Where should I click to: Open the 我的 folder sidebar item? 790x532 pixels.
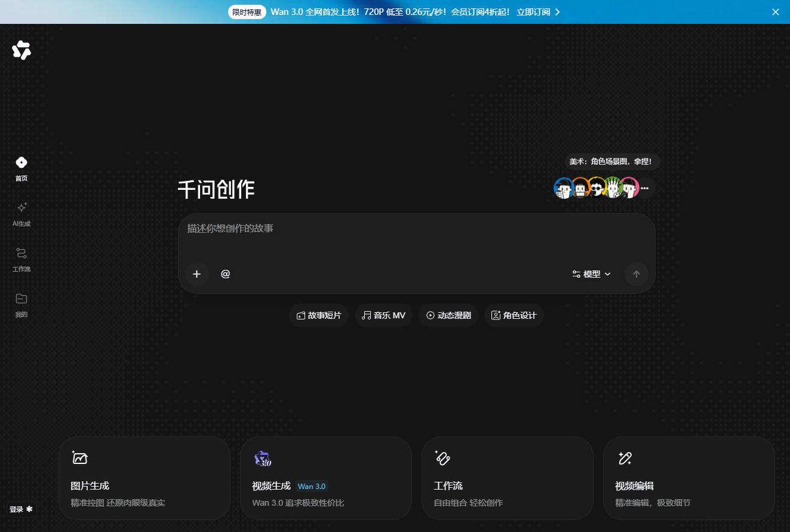pos(21,305)
